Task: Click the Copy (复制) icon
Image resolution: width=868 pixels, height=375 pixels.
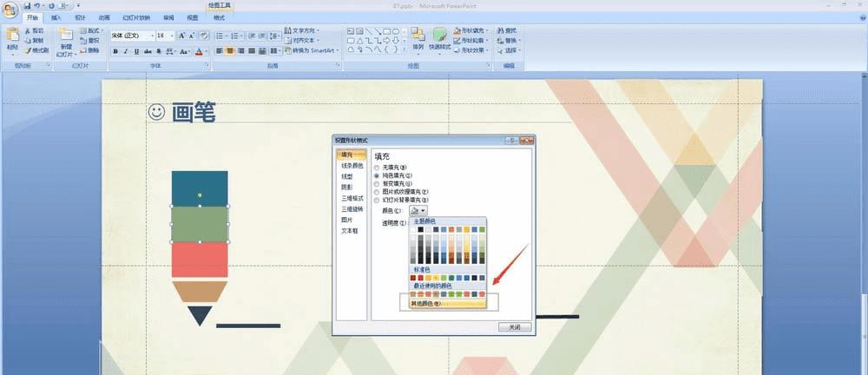Action: tap(28, 41)
